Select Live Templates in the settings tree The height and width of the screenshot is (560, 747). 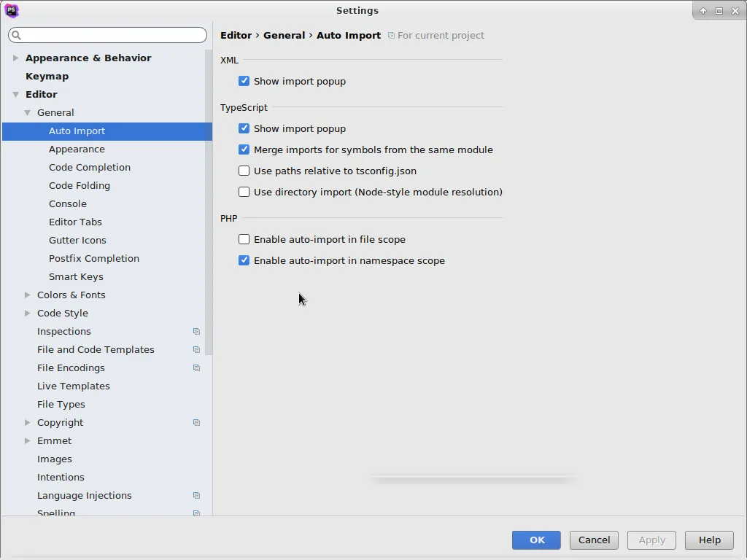point(74,386)
